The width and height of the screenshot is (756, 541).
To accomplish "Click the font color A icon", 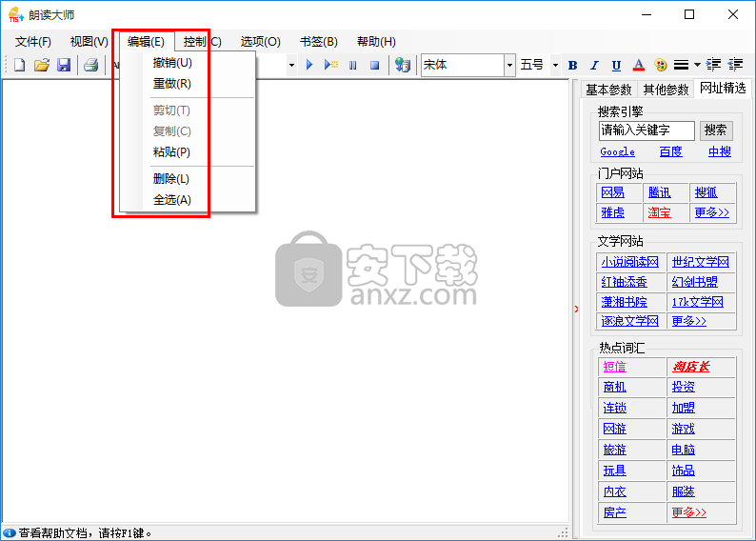I will pos(638,65).
